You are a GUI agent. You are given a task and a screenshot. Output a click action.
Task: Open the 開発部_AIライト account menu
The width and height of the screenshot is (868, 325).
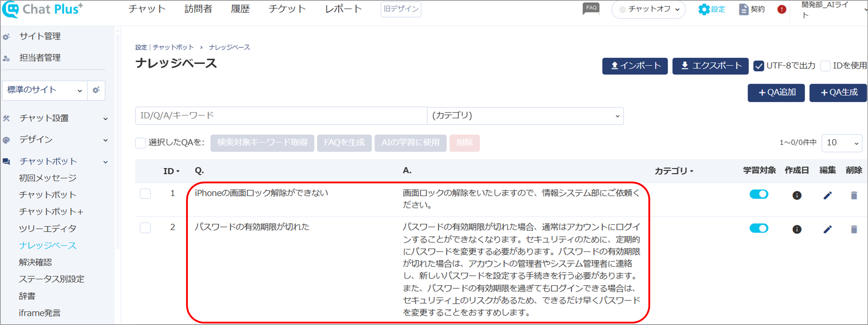click(x=829, y=10)
